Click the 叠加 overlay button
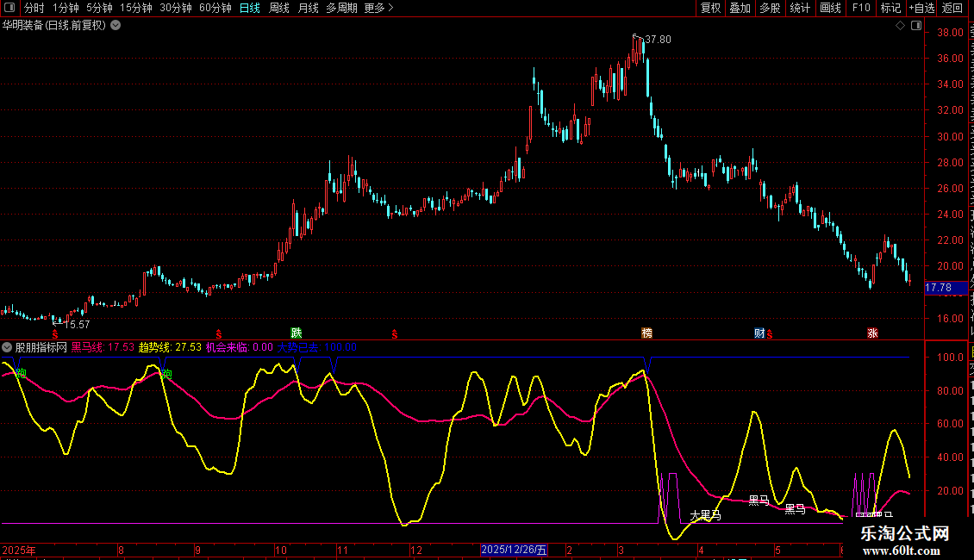The image size is (974, 560). (x=740, y=8)
